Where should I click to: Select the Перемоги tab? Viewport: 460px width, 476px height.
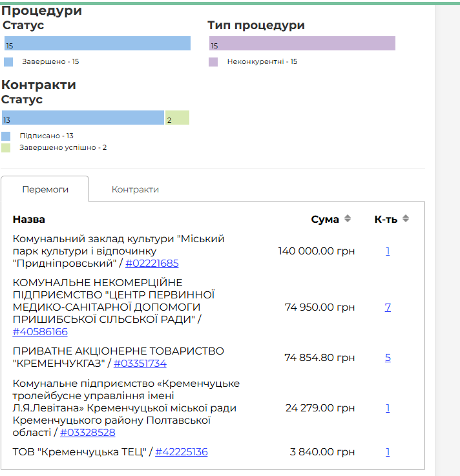pyautogui.click(x=45, y=189)
